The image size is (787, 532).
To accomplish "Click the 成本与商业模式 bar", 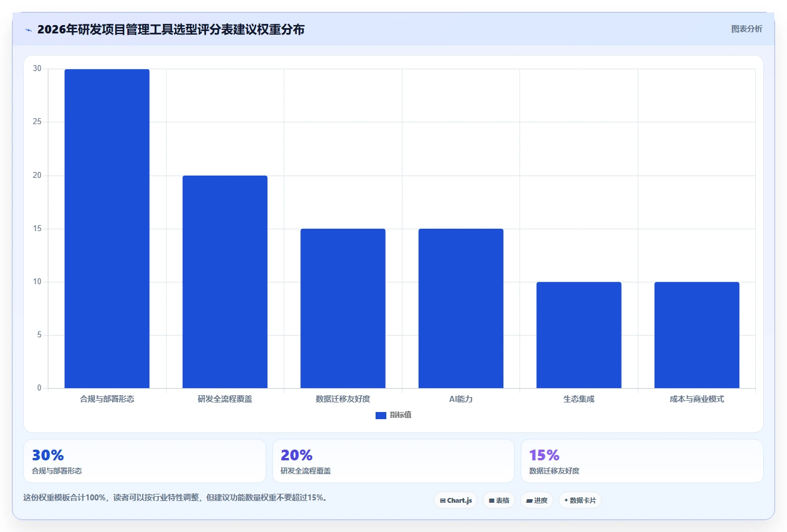I will (697, 335).
